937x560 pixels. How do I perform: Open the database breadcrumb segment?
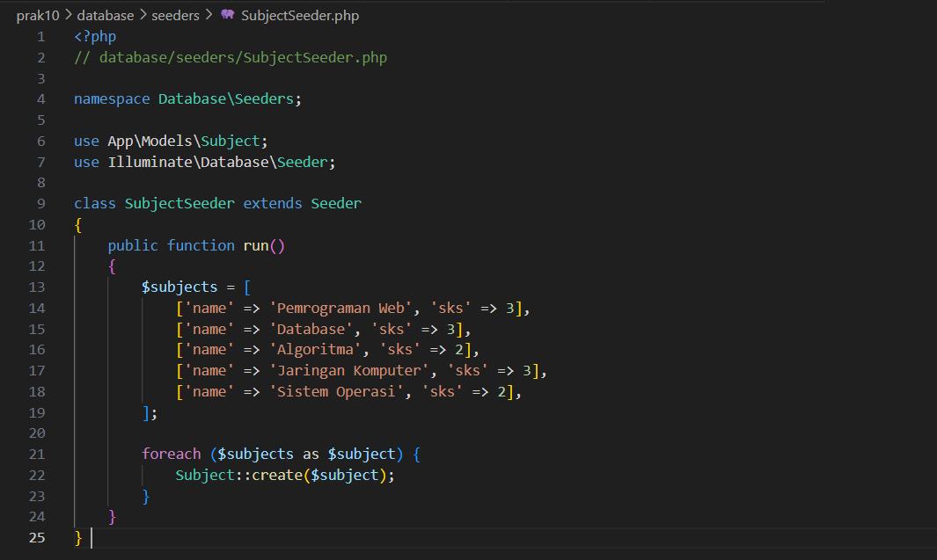[x=105, y=15]
